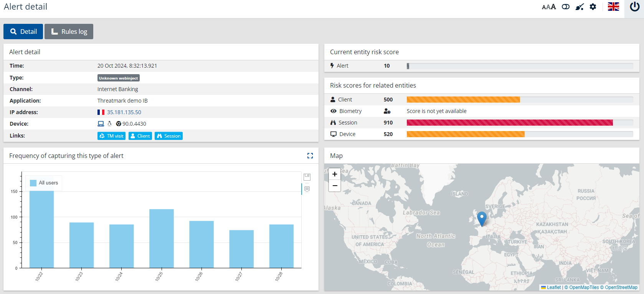Screen dimensions: 644x294
Task: Toggle the All users legend series
Action: [x=44, y=183]
